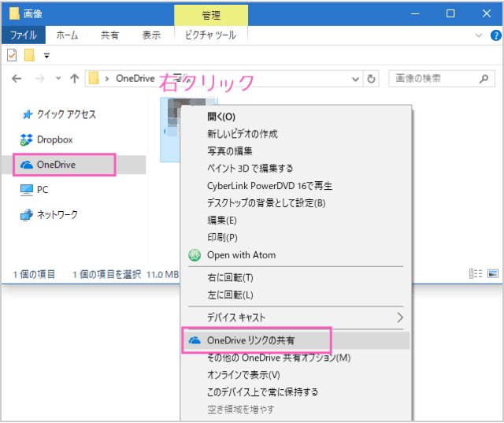Choose 左に回転(L) from context menu

point(296,295)
